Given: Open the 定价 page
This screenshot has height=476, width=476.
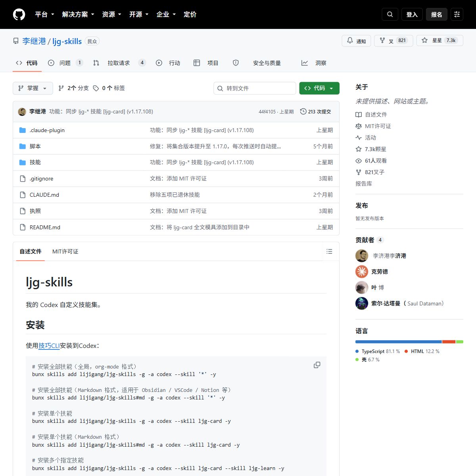Looking at the screenshot, I should coord(190,14).
